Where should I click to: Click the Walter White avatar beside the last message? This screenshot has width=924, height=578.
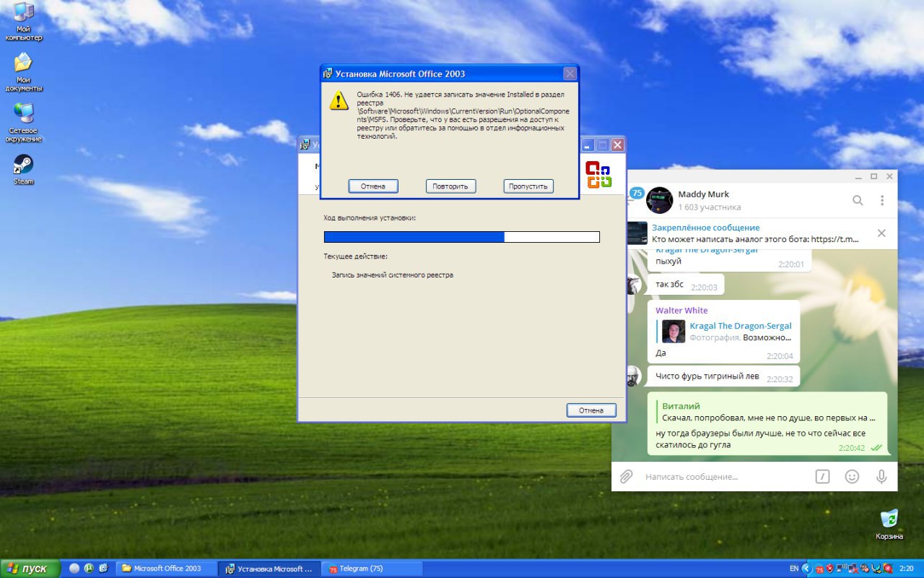pos(633,376)
